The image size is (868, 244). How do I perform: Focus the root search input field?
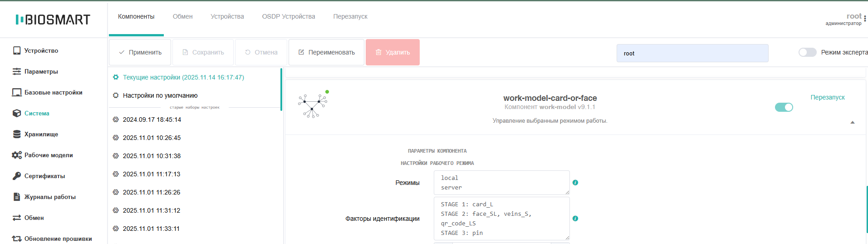[692, 53]
